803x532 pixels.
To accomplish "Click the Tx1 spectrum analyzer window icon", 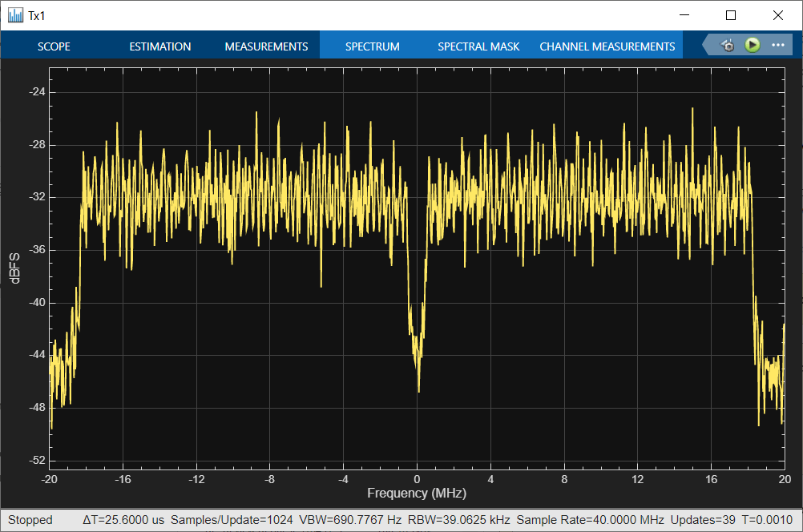I will [15, 15].
